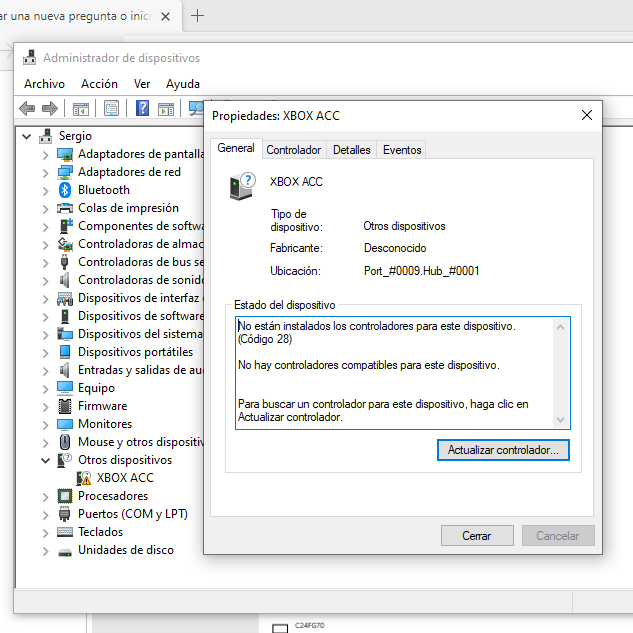Viewport: 633px width, 633px height.
Task: Click the Firmware chip icon
Action: click(x=65, y=406)
